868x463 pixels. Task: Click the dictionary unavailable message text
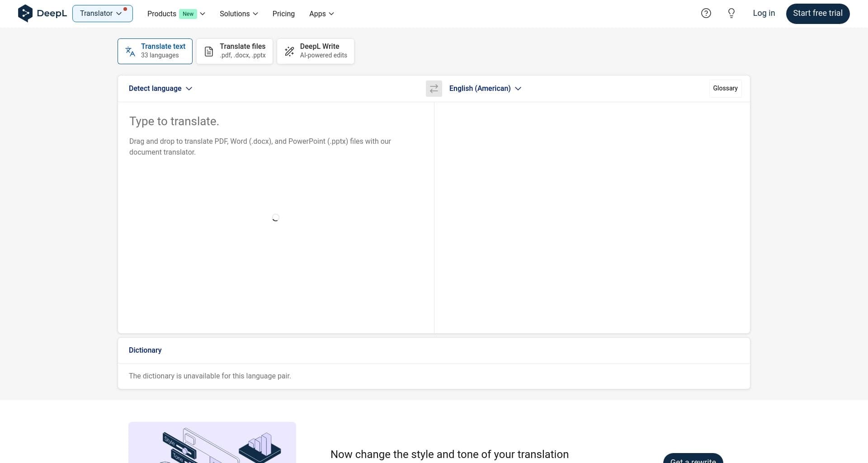click(x=210, y=376)
